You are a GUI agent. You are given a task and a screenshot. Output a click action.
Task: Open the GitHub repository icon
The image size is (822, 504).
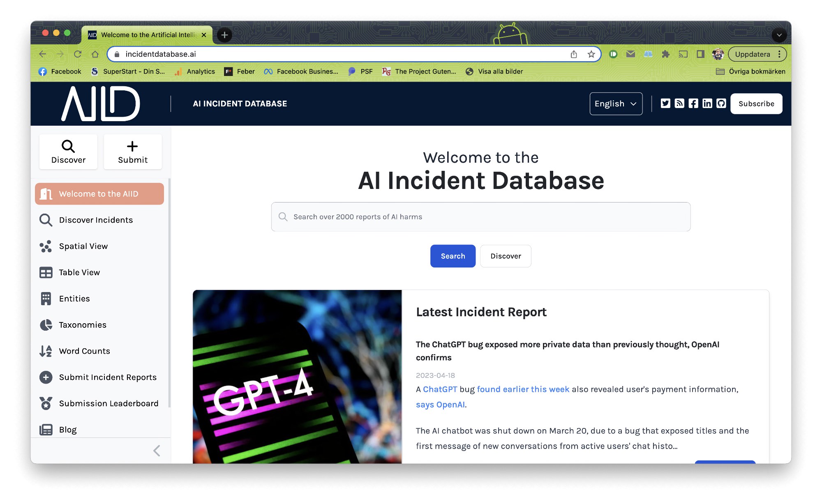click(721, 104)
